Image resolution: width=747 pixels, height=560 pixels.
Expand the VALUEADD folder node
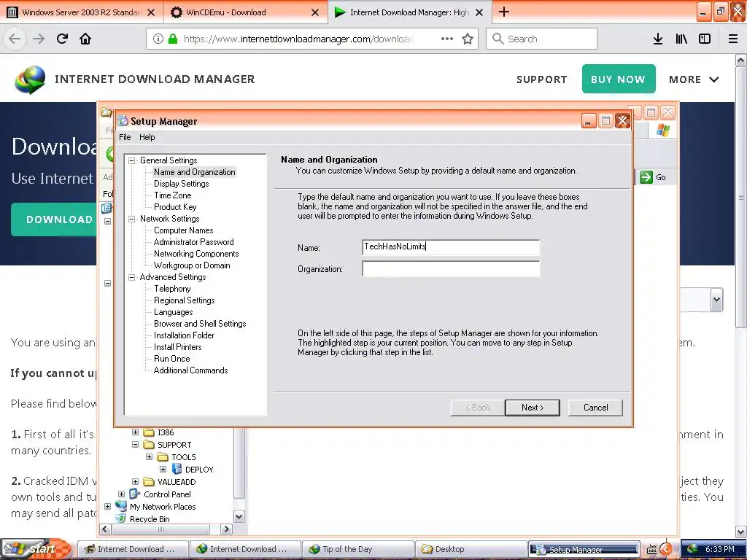coord(135,481)
